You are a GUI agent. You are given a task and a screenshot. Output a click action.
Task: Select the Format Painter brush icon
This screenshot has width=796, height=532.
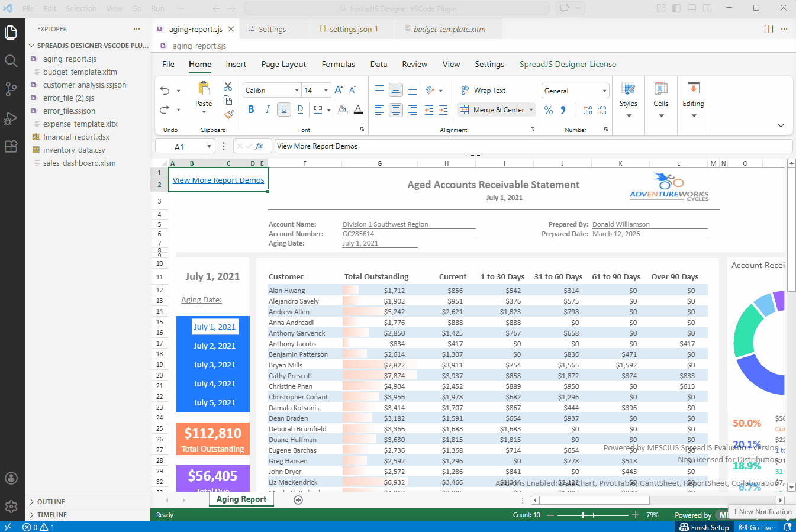tap(228, 114)
